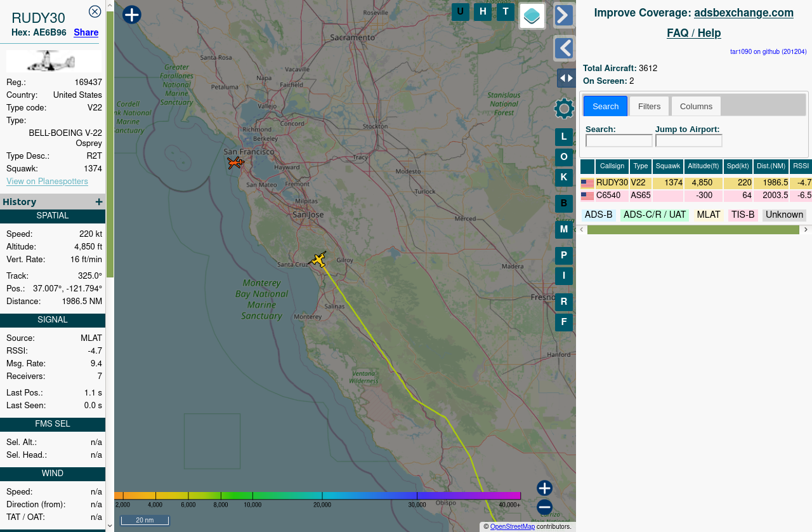Select RUDY30 row in aircraft table
This screenshot has width=812, height=532.
[696, 183]
